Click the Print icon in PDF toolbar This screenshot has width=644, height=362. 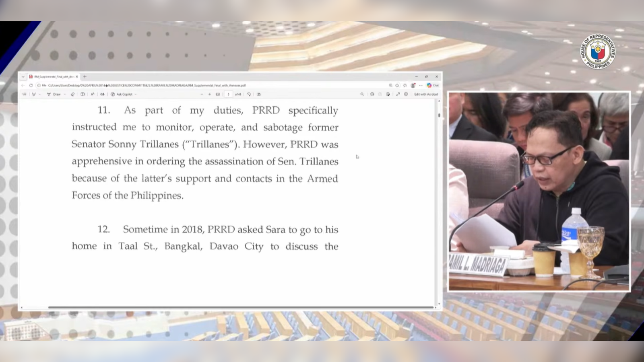(x=372, y=94)
